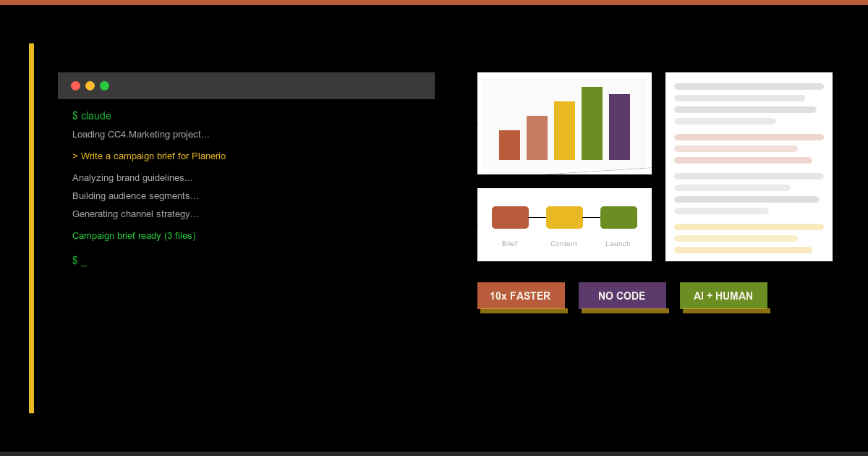Expand the 'Loading CC4.Marketing project' line
The image size is (868, 456).
click(140, 134)
